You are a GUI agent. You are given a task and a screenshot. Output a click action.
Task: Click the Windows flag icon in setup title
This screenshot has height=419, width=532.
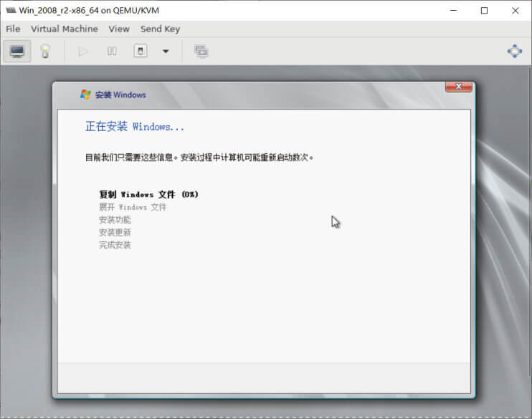point(85,95)
